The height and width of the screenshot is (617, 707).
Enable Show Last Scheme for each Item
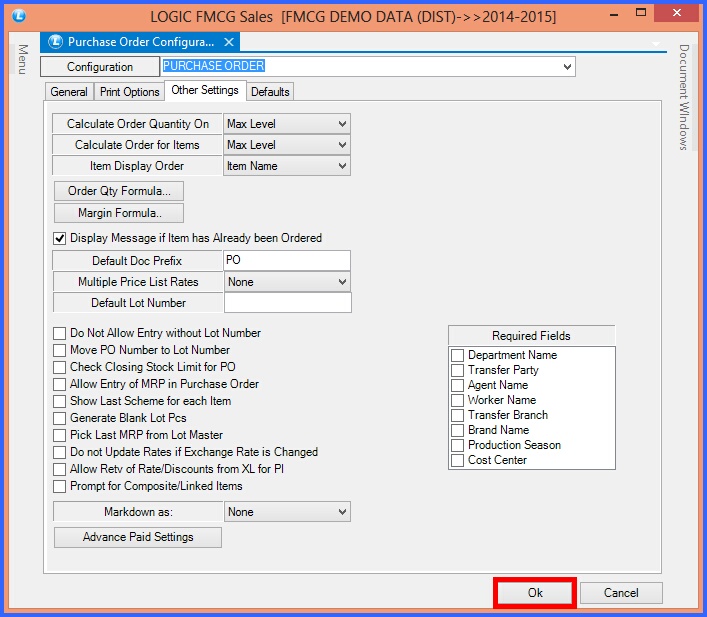(60, 401)
